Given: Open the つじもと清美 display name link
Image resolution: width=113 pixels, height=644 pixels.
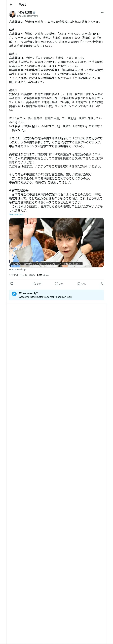Looking at the screenshot, I should coord(25,13).
